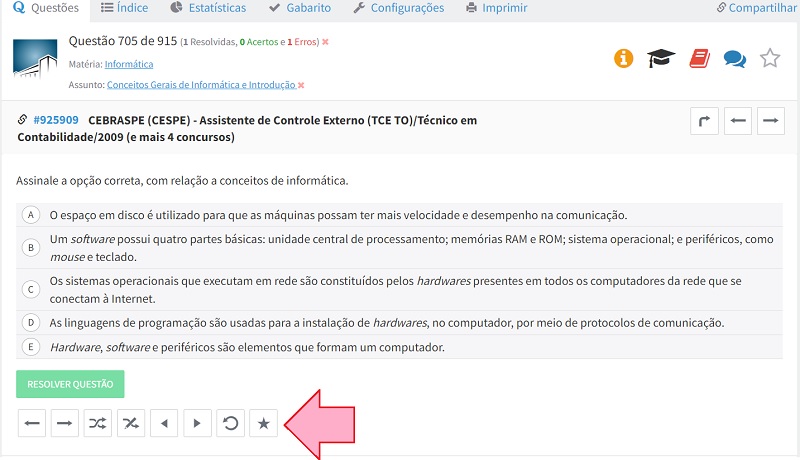This screenshot has width=800, height=460.
Task: Click the share arrow button beside question title
Action: (x=705, y=122)
